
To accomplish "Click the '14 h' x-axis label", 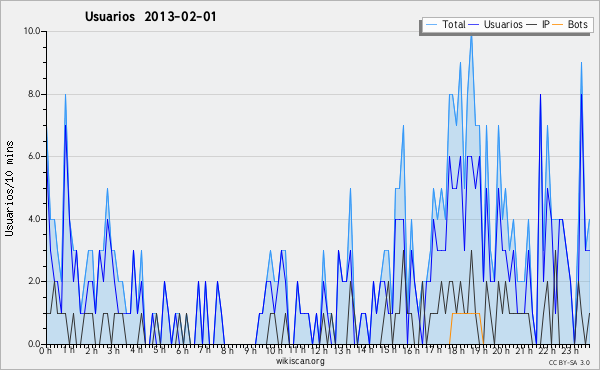I will coord(365,350).
